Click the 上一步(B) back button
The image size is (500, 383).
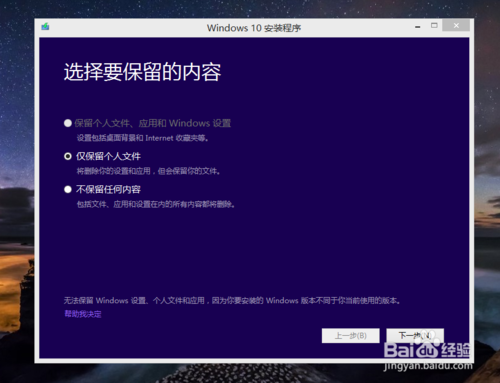(x=351, y=335)
